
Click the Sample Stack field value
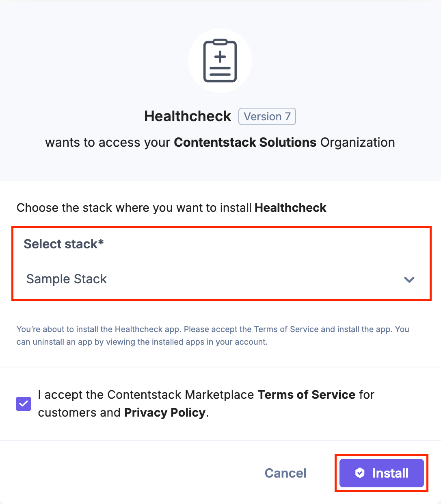(x=66, y=279)
